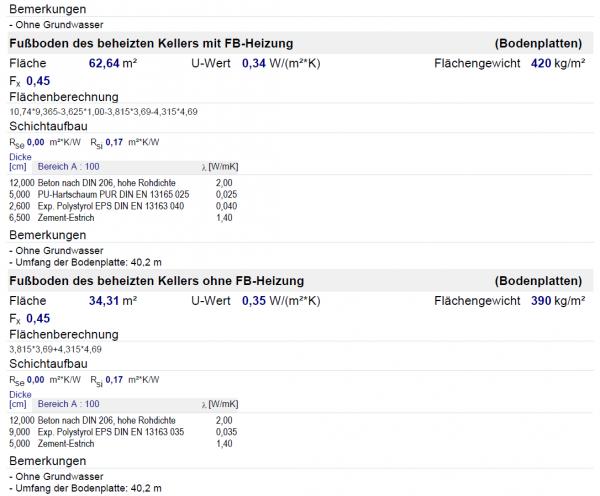Click the 'Fußboden des beheizten Kellers mit FB-Heizung' heading

151,43
